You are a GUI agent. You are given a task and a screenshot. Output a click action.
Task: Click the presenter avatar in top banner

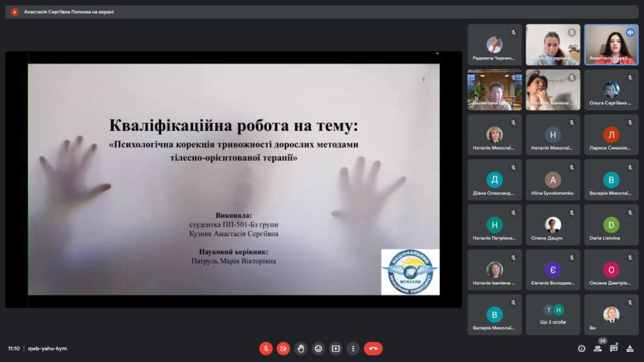[14, 11]
